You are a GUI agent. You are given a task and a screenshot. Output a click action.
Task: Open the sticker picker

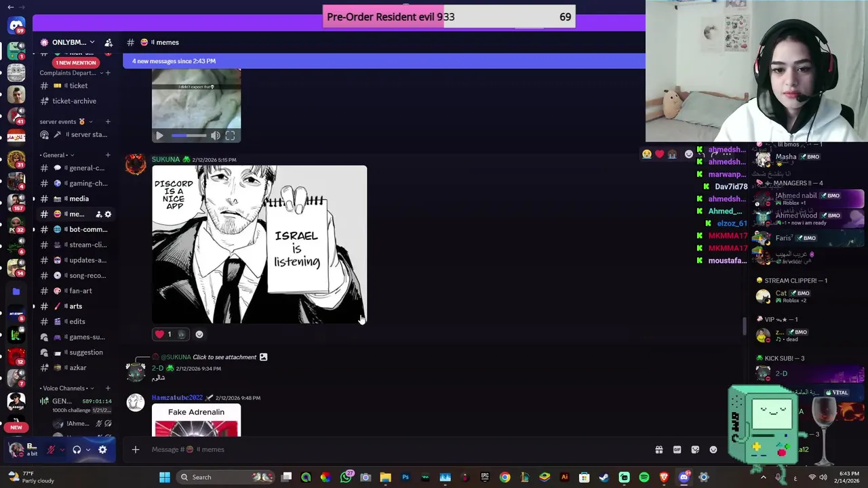point(695,449)
